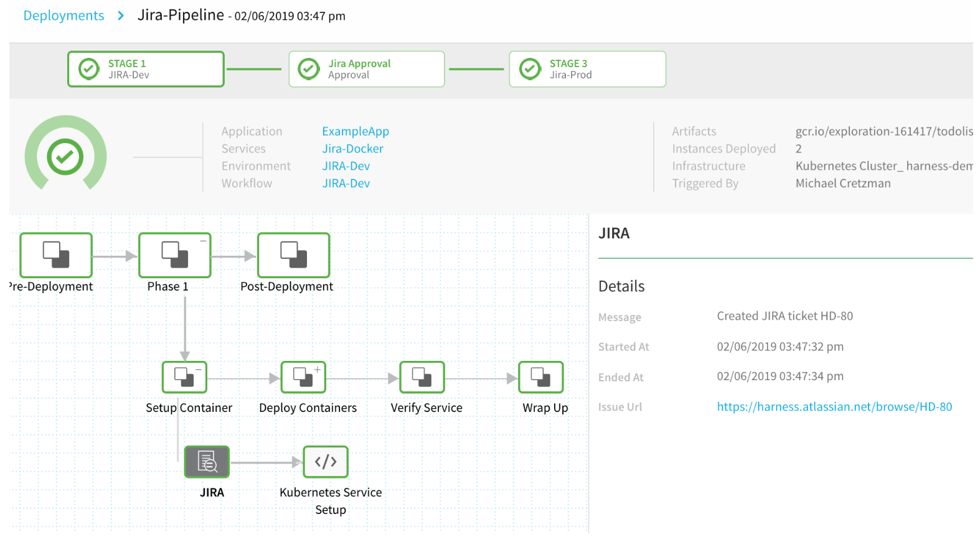This screenshot has width=980, height=555.
Task: Click the gcr.io artifact path text
Action: click(x=884, y=131)
